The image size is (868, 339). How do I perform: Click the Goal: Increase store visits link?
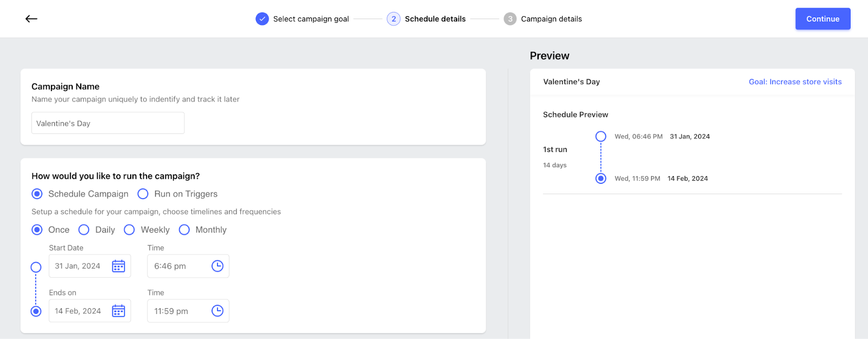click(x=795, y=82)
